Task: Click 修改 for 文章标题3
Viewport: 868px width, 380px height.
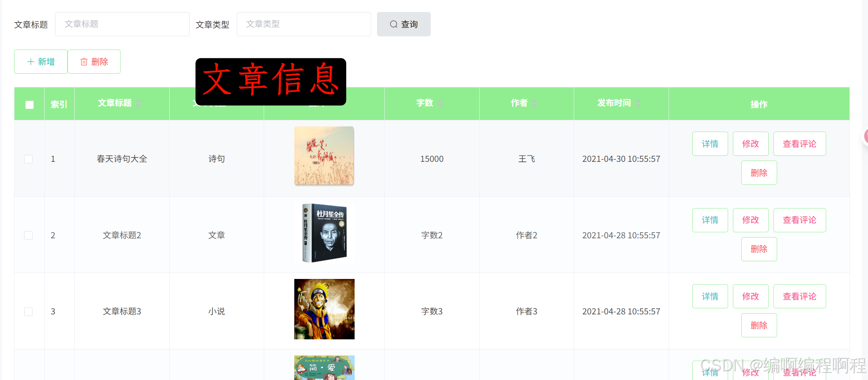Action: (x=751, y=296)
